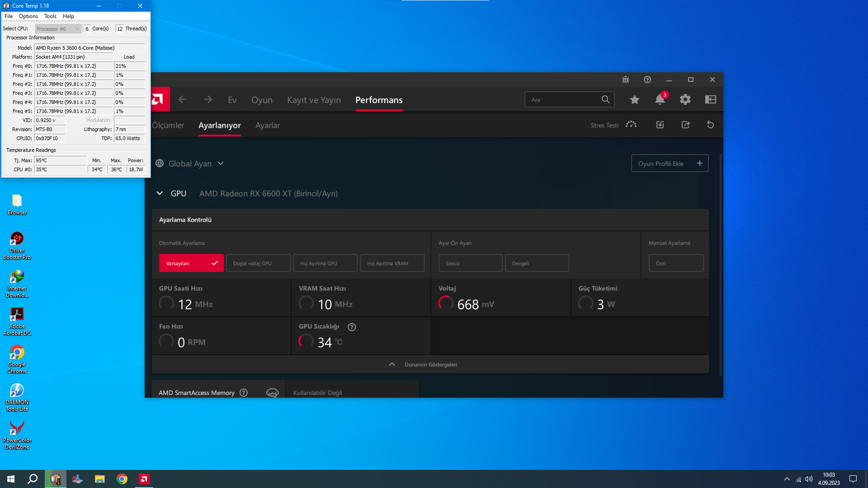
Task: Click SmartAccess Memory help icon
Action: pos(244,393)
